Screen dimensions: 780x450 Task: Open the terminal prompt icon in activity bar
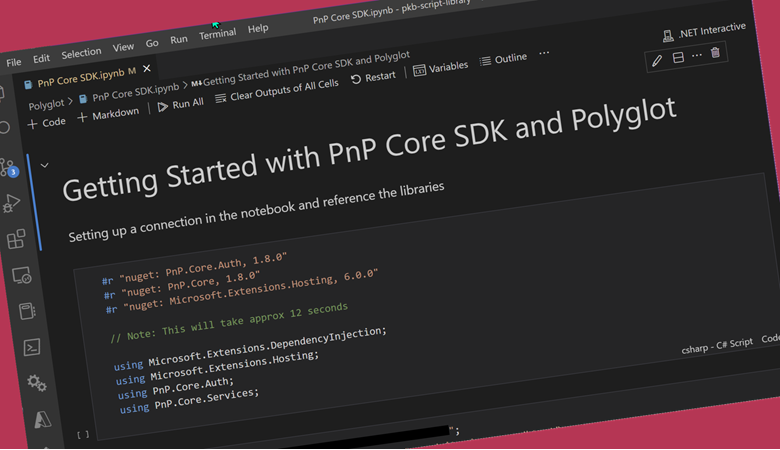point(32,347)
